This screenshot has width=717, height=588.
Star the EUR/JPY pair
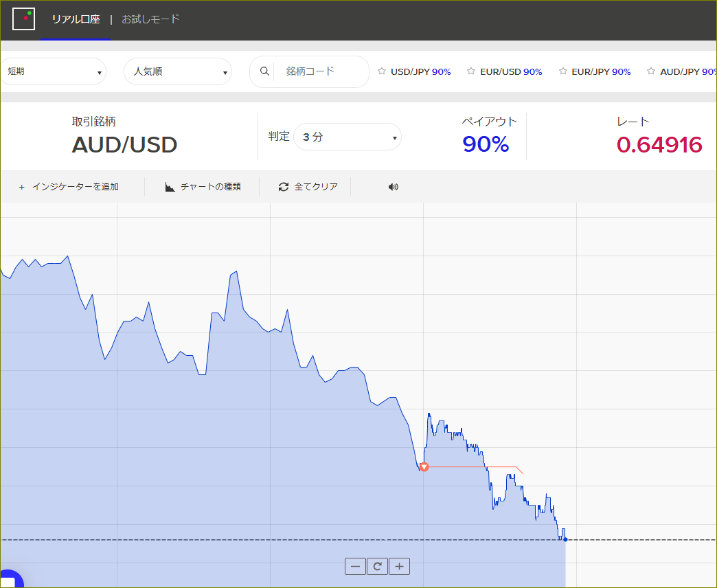point(563,71)
